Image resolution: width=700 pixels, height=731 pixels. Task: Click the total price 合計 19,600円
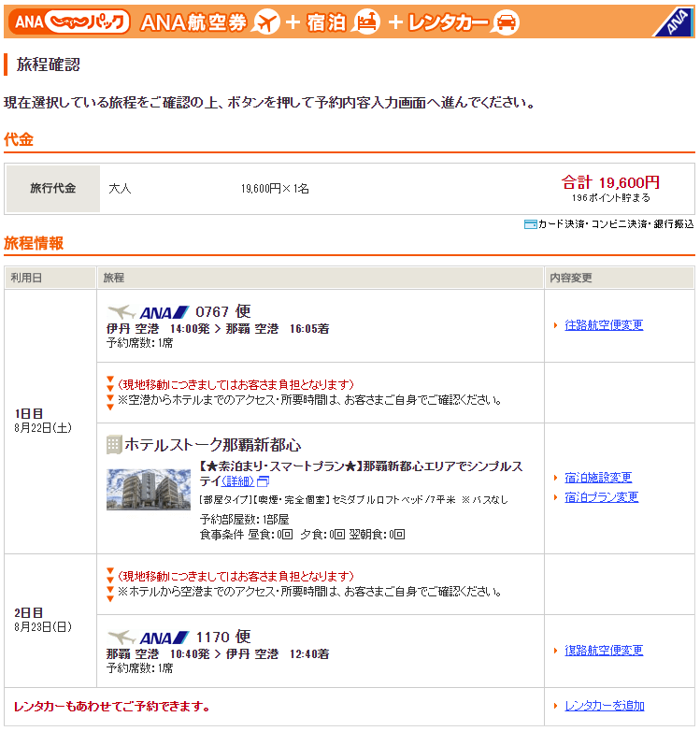610,182
